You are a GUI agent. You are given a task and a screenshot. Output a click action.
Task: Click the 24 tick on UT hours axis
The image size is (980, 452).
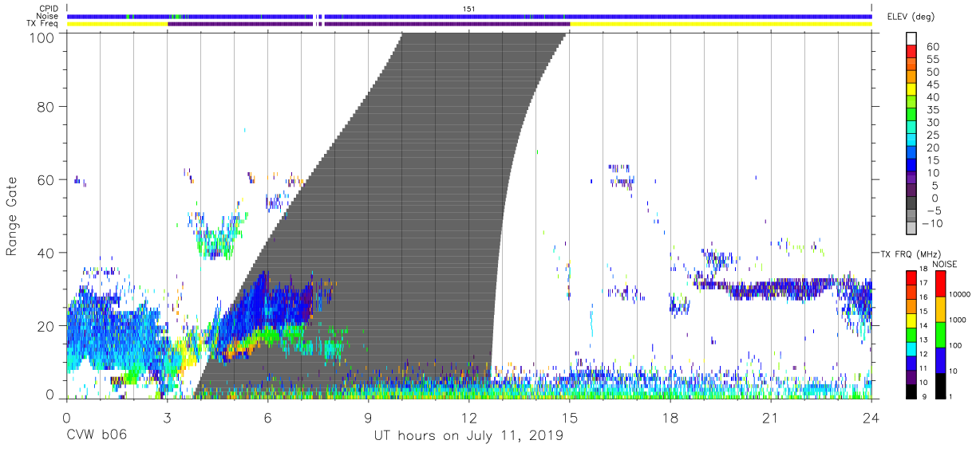pos(871,418)
